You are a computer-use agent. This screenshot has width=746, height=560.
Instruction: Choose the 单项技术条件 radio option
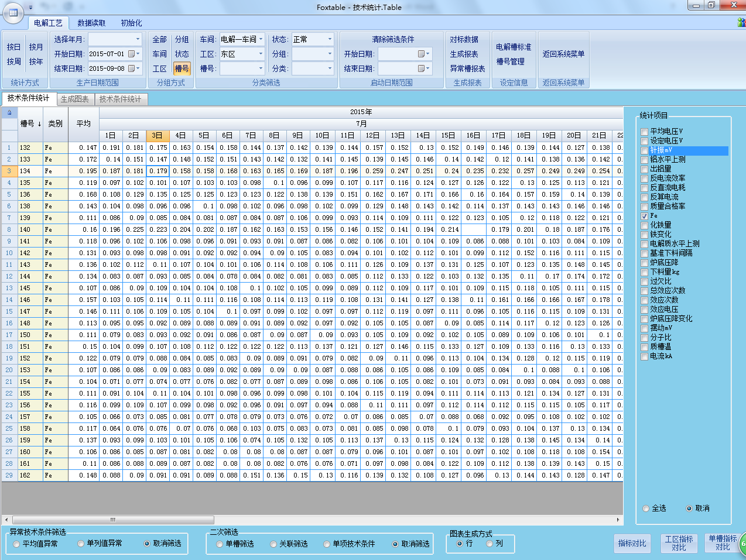pos(327,544)
